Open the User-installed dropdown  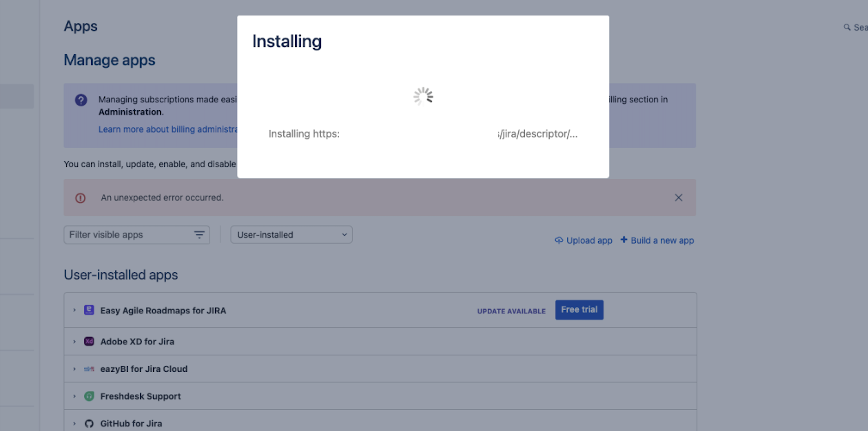point(291,234)
